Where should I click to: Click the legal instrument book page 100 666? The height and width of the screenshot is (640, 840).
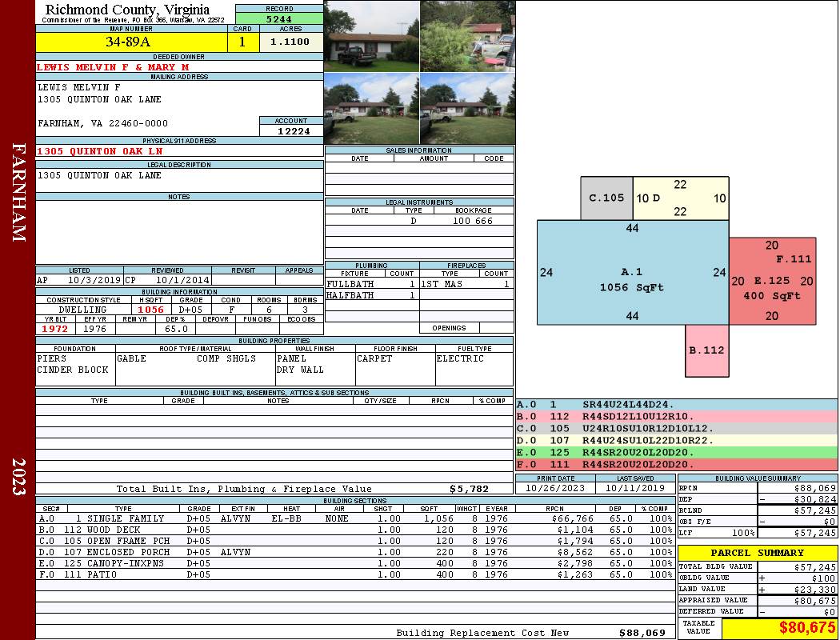[x=473, y=221]
